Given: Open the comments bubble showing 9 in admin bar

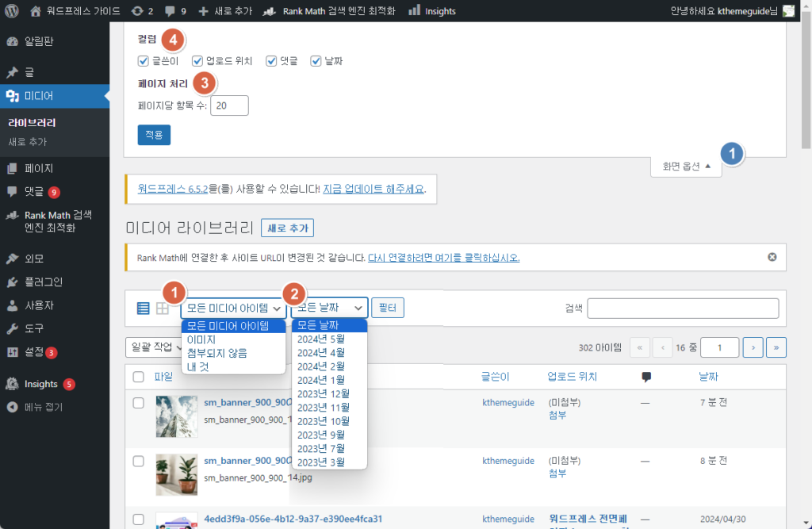Looking at the screenshot, I should pos(175,11).
